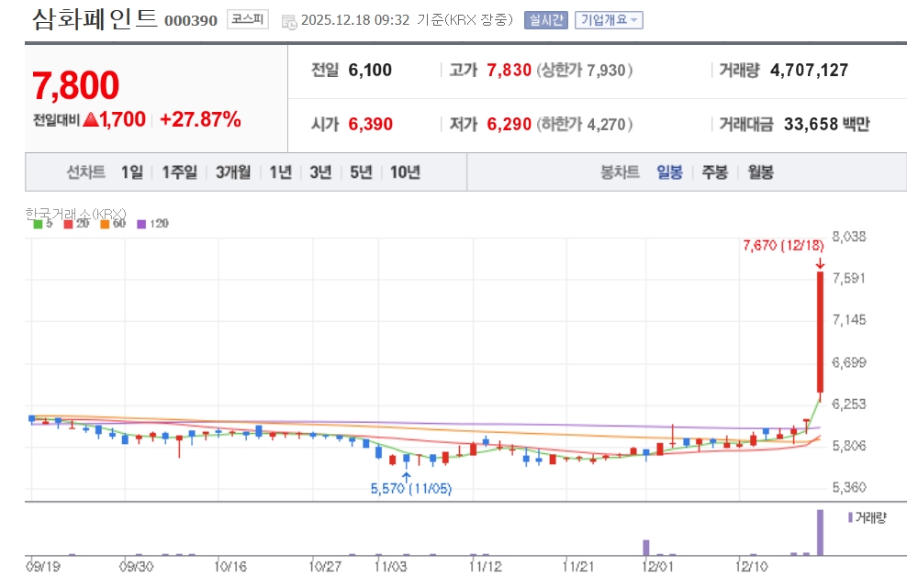This screenshot has height=588, width=907.
Task: Click the tallest volume bar in the volume chart
Action: pyautogui.click(x=820, y=532)
